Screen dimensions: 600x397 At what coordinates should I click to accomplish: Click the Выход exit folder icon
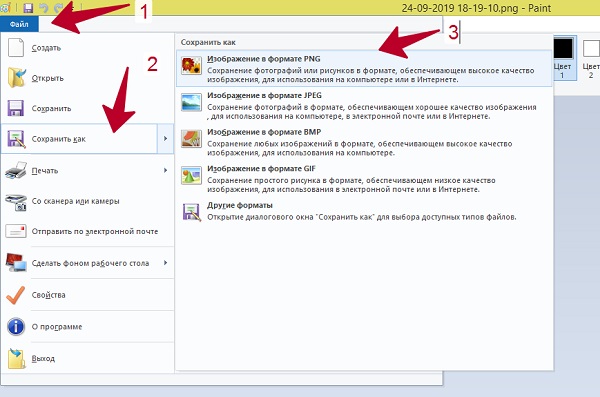pyautogui.click(x=16, y=358)
